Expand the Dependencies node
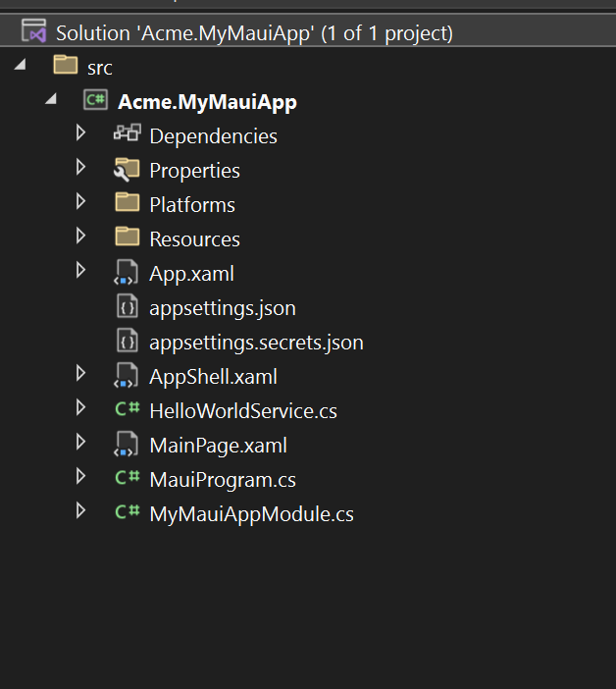The width and height of the screenshot is (616, 689). [x=81, y=134]
